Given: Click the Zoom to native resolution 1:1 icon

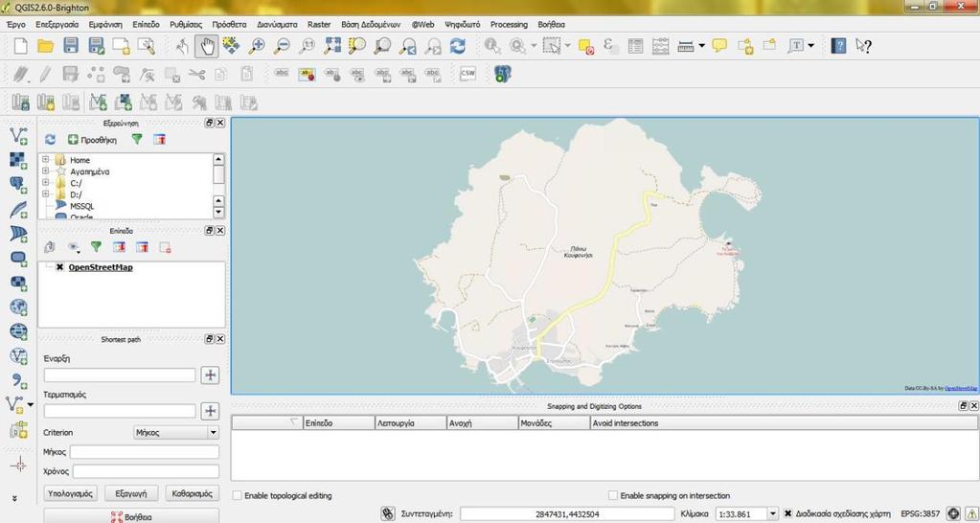Looking at the screenshot, I should (x=307, y=46).
